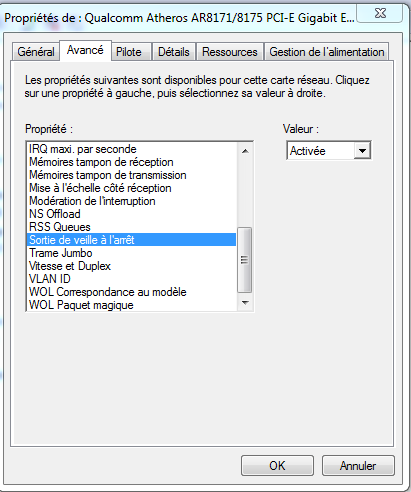Viewport: 411px width, 492px height.
Task: Close the properties dialog window
Action: (380, 13)
